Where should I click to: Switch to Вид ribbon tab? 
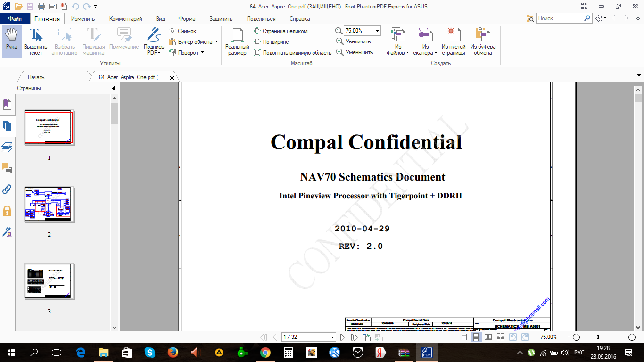160,19
